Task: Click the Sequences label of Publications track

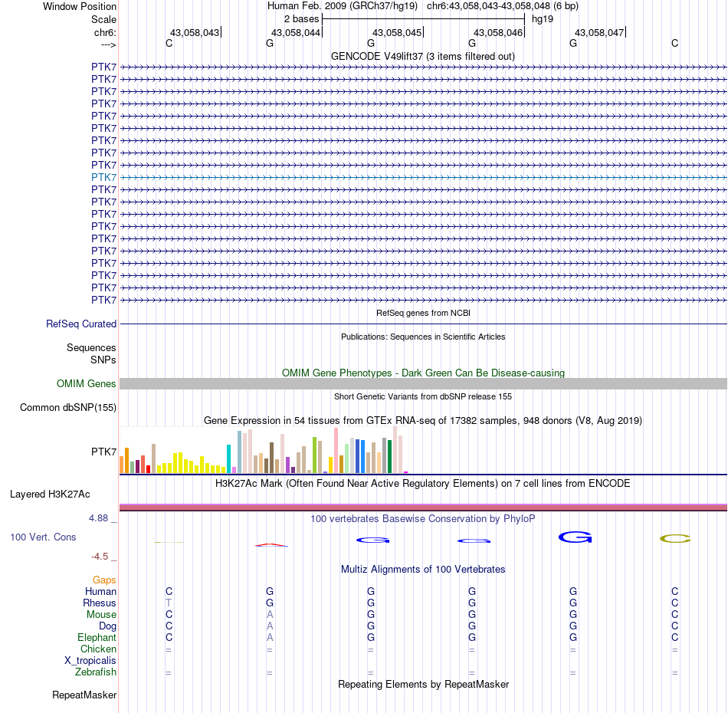Action: point(91,347)
